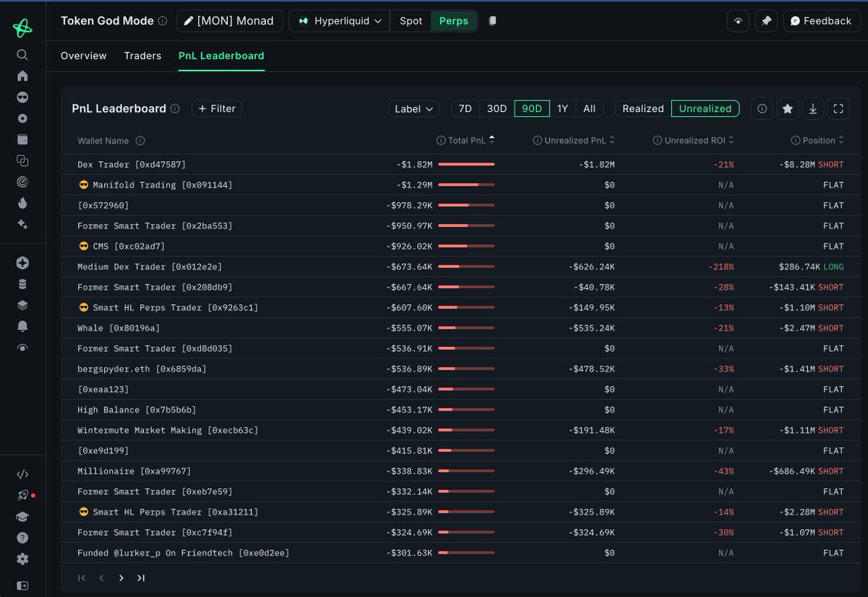Open alerts via the bell sidebar icon

click(x=22, y=327)
